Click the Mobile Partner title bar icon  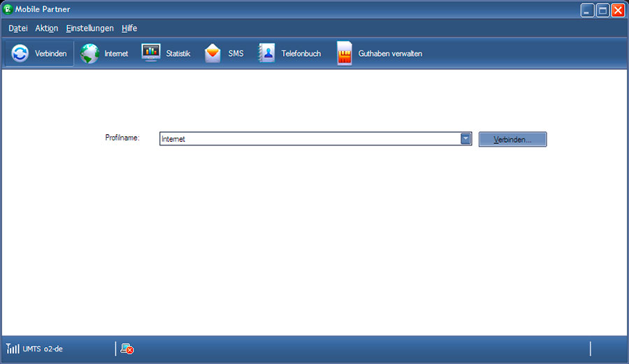pyautogui.click(x=8, y=10)
